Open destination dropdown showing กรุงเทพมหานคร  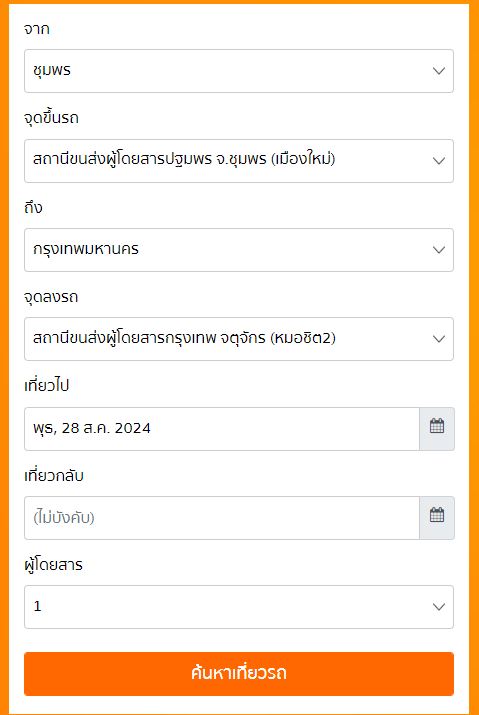[239, 250]
